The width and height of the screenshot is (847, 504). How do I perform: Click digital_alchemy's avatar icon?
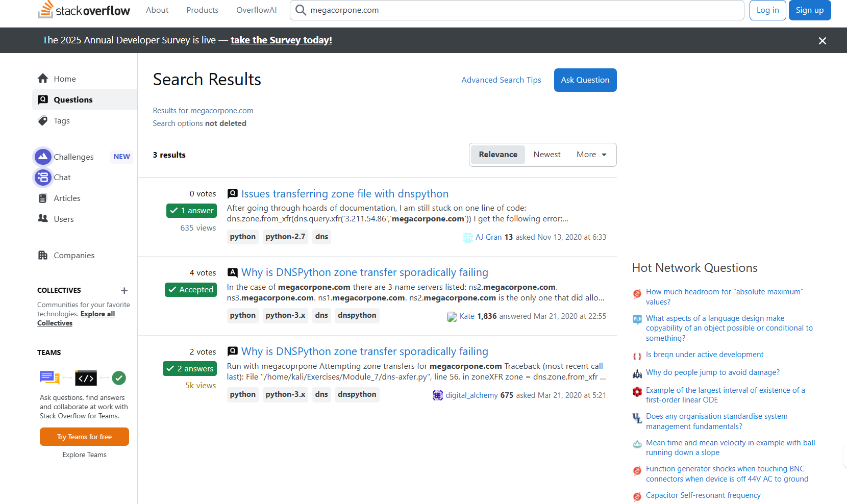coord(438,395)
